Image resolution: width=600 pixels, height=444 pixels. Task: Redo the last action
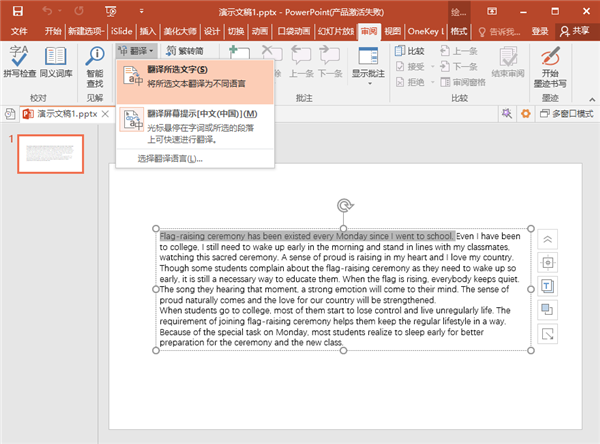pyautogui.click(x=79, y=11)
